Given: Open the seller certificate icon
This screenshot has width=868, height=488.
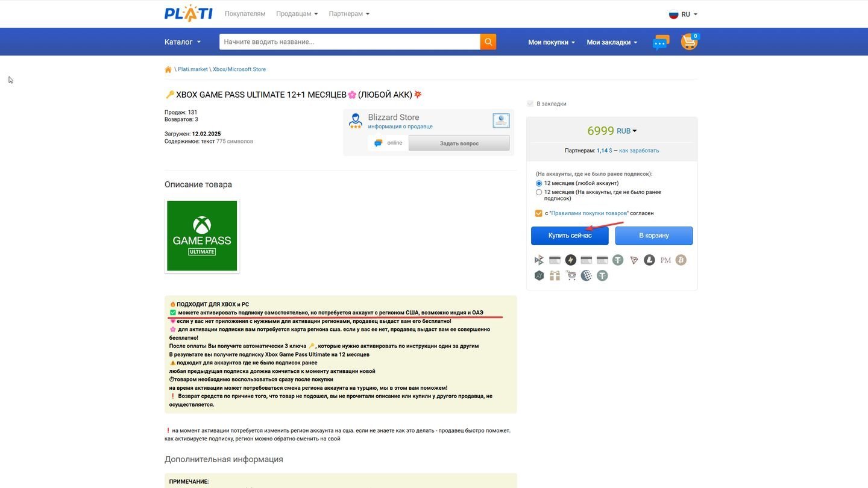Looking at the screenshot, I should click(x=501, y=120).
